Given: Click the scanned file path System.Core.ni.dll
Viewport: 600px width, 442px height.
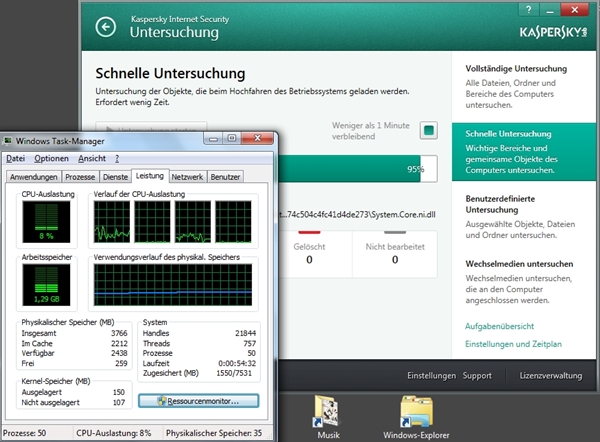Looking at the screenshot, I should click(357, 214).
